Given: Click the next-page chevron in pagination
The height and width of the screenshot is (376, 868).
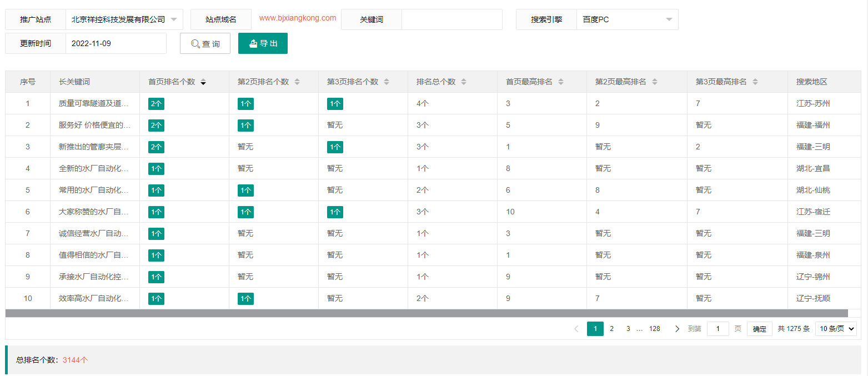Looking at the screenshot, I should coord(677,329).
